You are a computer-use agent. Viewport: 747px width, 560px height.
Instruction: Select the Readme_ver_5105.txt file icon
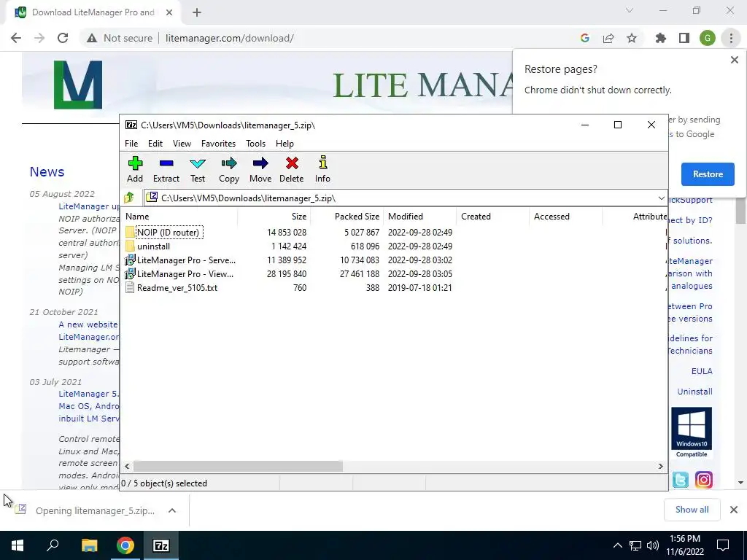pyautogui.click(x=130, y=287)
